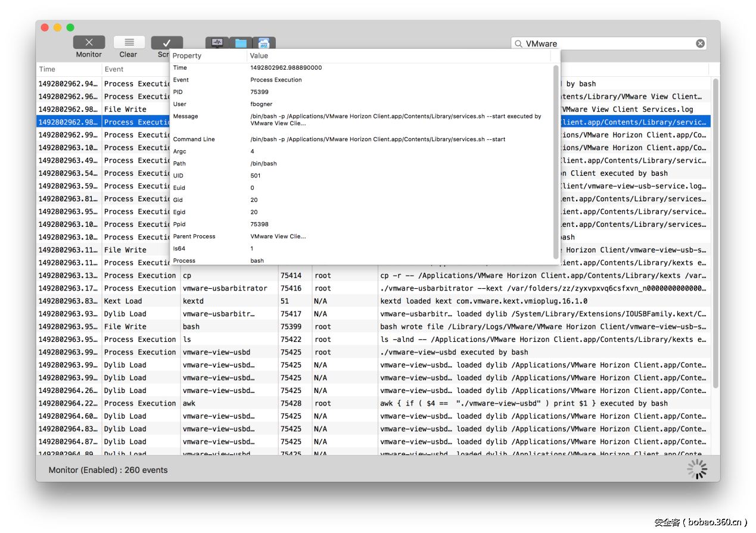Click the popup's vertical scrollbar
Viewport: 756px width, 533px height.
[x=556, y=161]
